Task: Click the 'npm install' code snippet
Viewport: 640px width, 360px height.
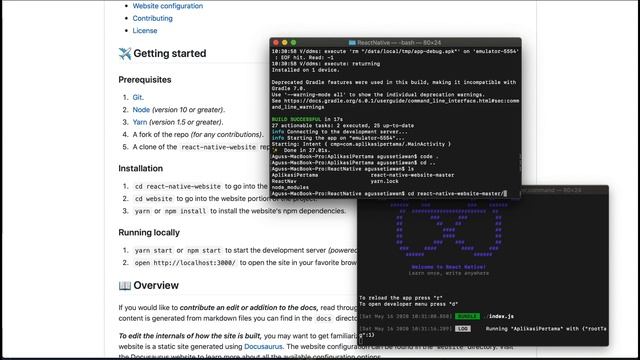Action: point(185,211)
